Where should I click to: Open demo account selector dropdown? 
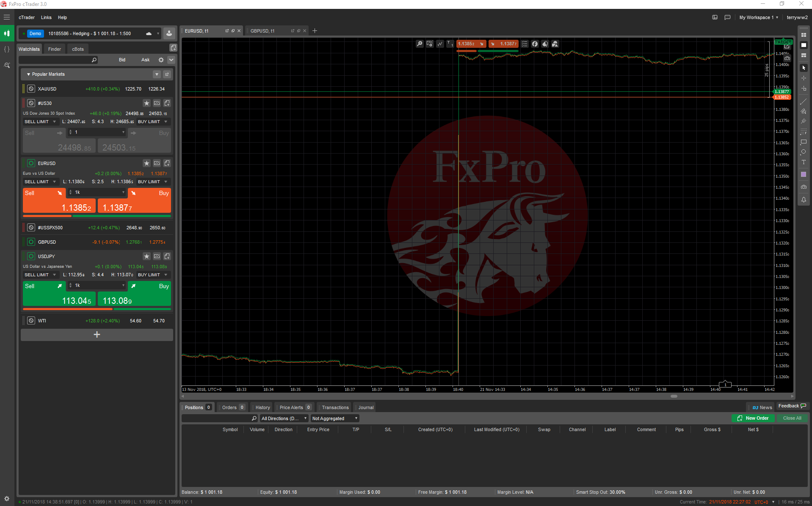click(x=158, y=33)
